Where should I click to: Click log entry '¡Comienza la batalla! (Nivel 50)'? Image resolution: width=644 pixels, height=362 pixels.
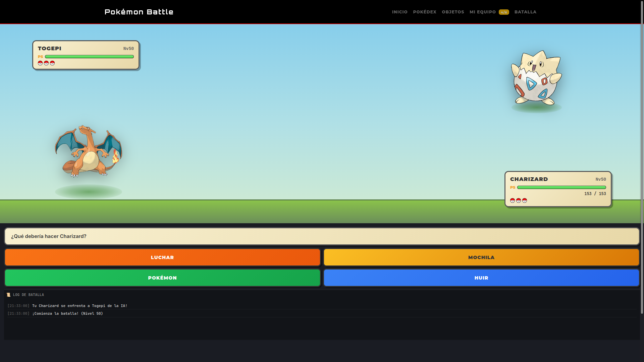[x=67, y=313]
